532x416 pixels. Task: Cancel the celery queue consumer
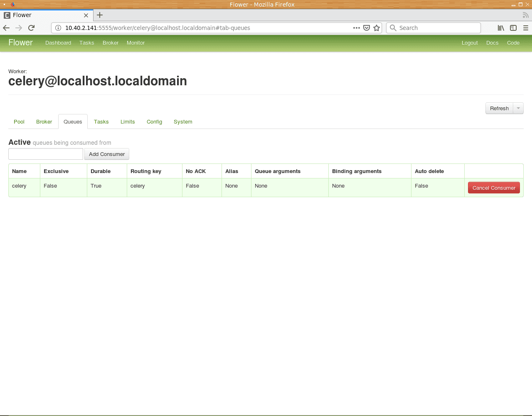494,188
